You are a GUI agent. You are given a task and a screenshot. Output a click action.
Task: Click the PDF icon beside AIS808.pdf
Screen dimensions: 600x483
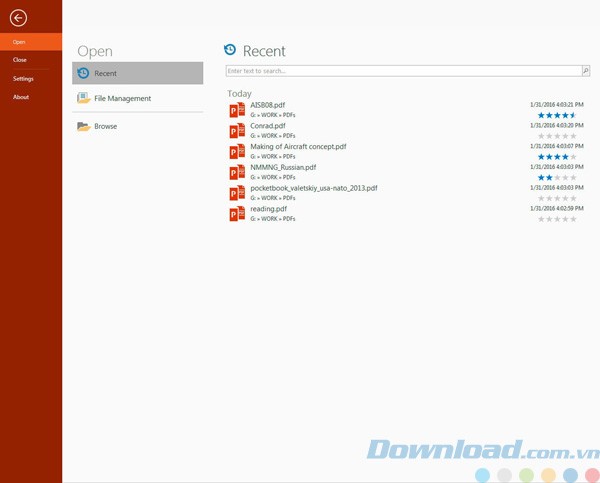(237, 110)
